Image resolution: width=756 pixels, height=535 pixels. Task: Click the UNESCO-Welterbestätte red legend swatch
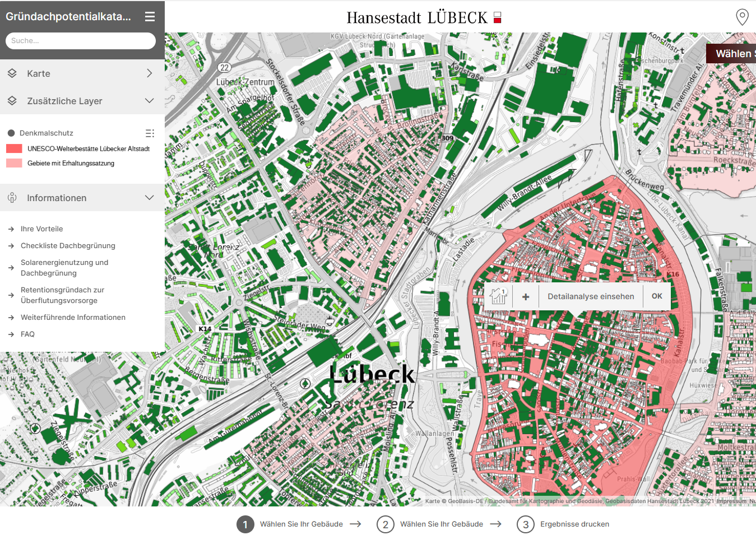(x=14, y=148)
